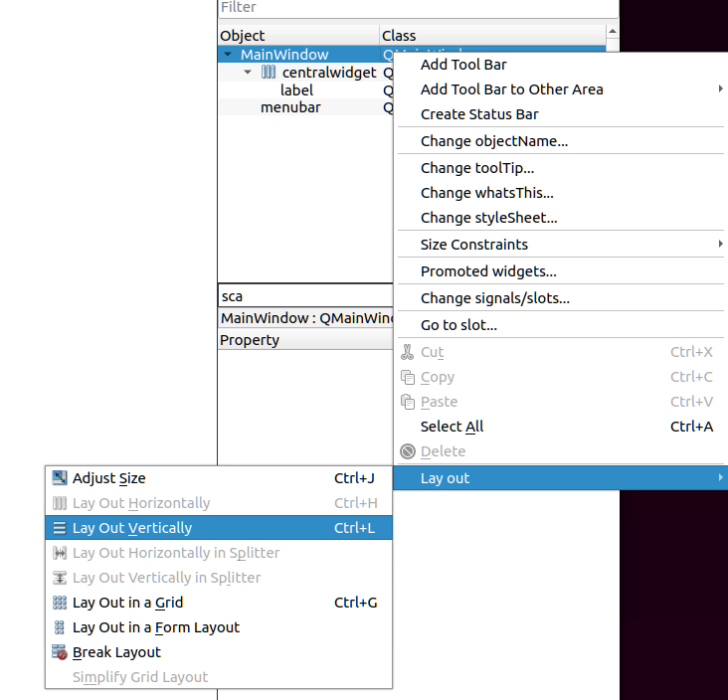Click the Lay Out Vertically icon
Screen dimensions: 728x700
[60, 528]
